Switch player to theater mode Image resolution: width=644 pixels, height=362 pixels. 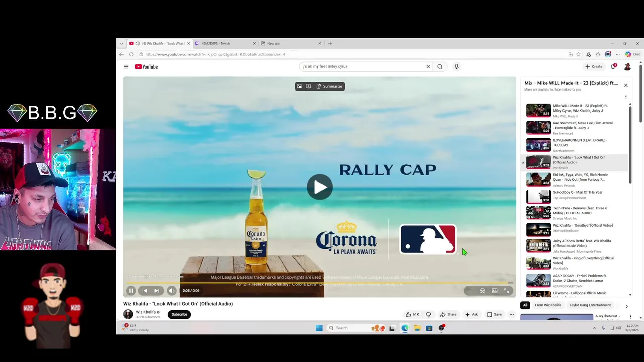point(495,290)
